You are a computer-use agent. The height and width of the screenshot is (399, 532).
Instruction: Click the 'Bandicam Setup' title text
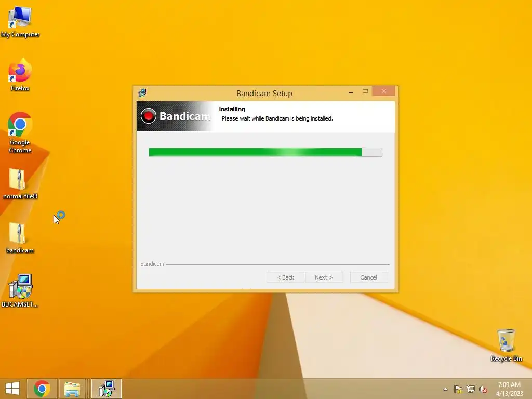pyautogui.click(x=264, y=94)
